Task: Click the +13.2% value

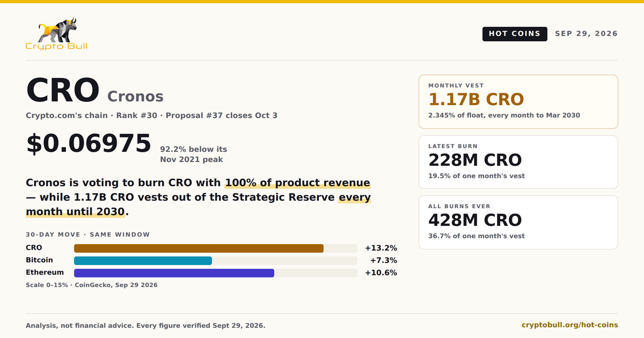Action: click(x=381, y=248)
